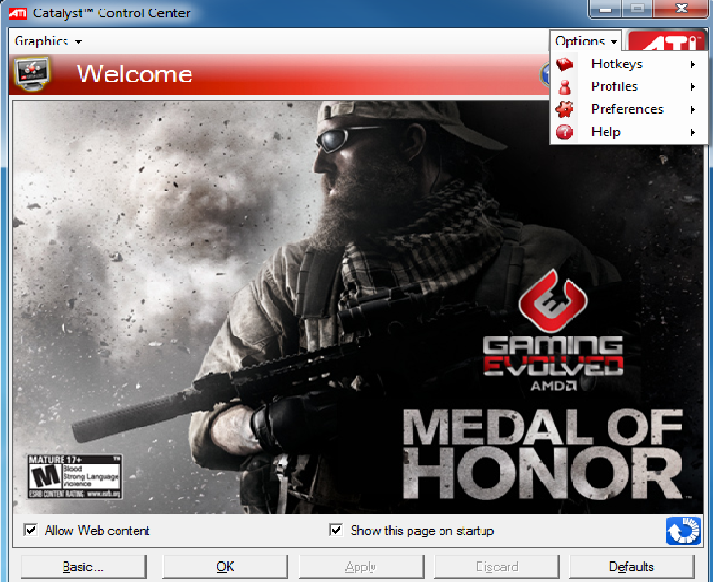728x582 pixels.
Task: Choose Preferences in Options menu
Action: coord(628,110)
